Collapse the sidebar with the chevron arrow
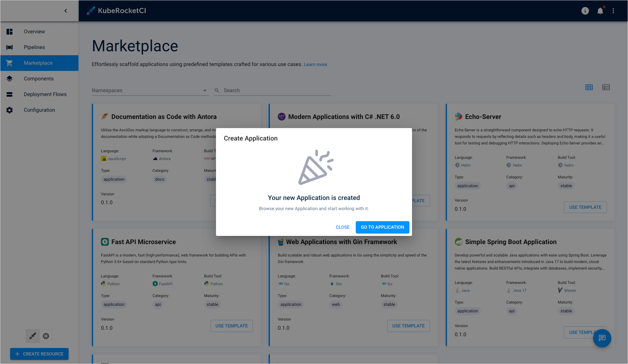This screenshot has height=364, width=628. [x=66, y=10]
